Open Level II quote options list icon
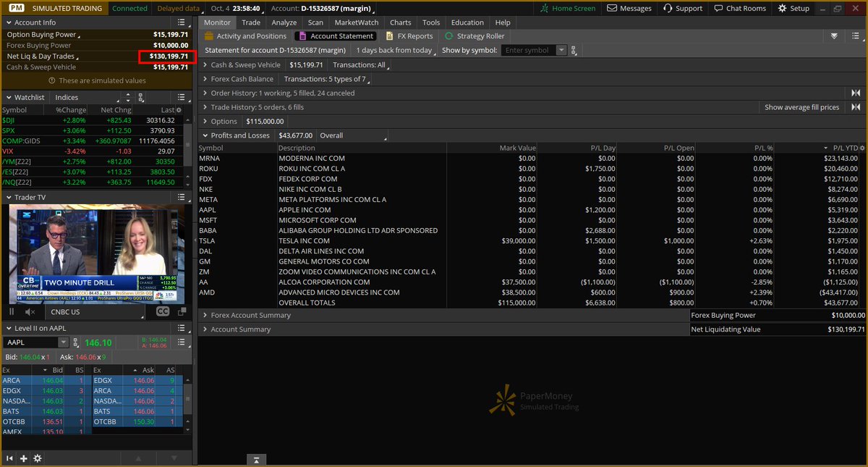 point(180,342)
